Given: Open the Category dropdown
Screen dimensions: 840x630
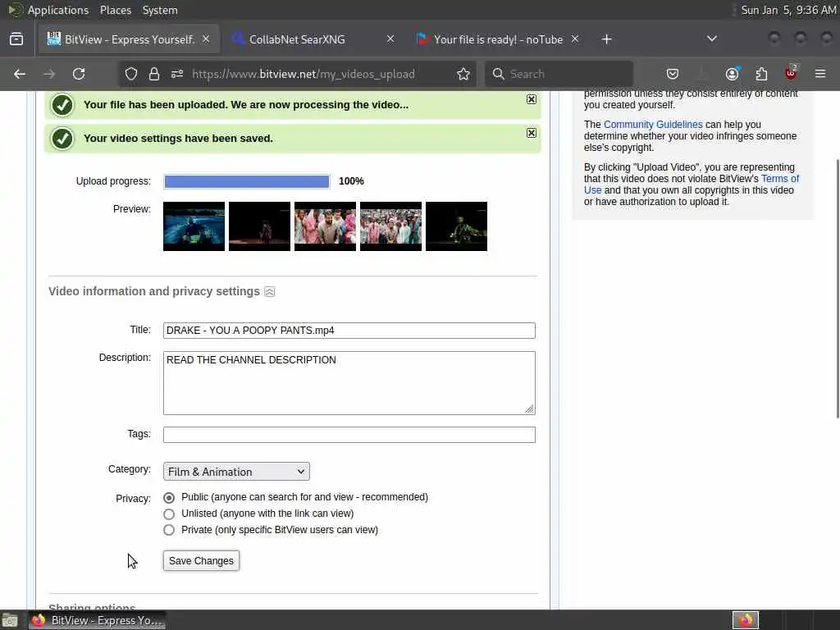Looking at the screenshot, I should pyautogui.click(x=236, y=472).
